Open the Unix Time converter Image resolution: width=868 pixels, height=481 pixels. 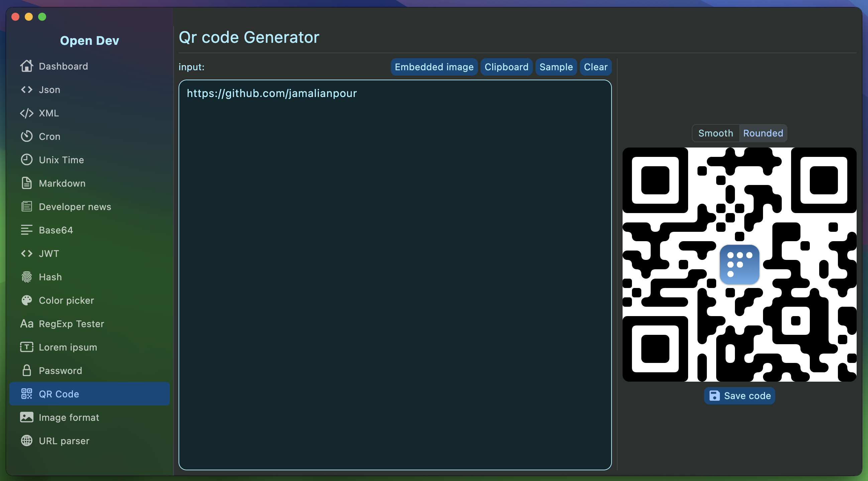89,160
